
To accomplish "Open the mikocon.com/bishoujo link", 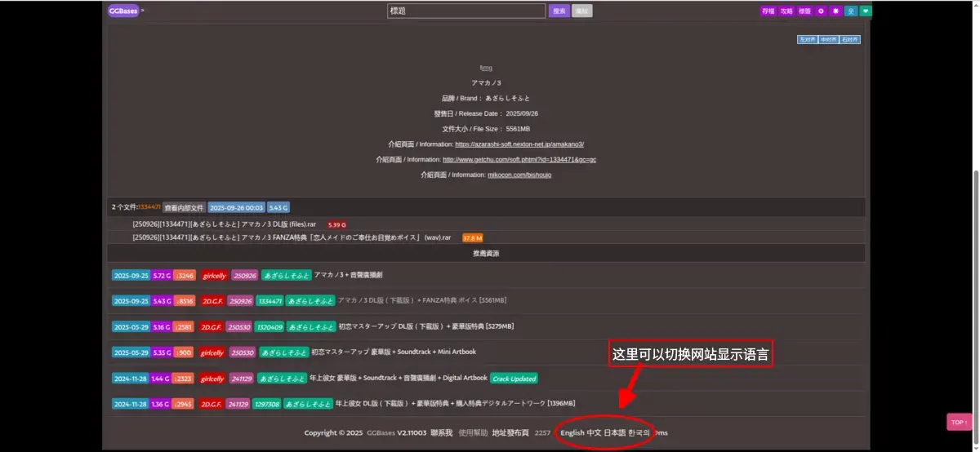I will pos(519,175).
